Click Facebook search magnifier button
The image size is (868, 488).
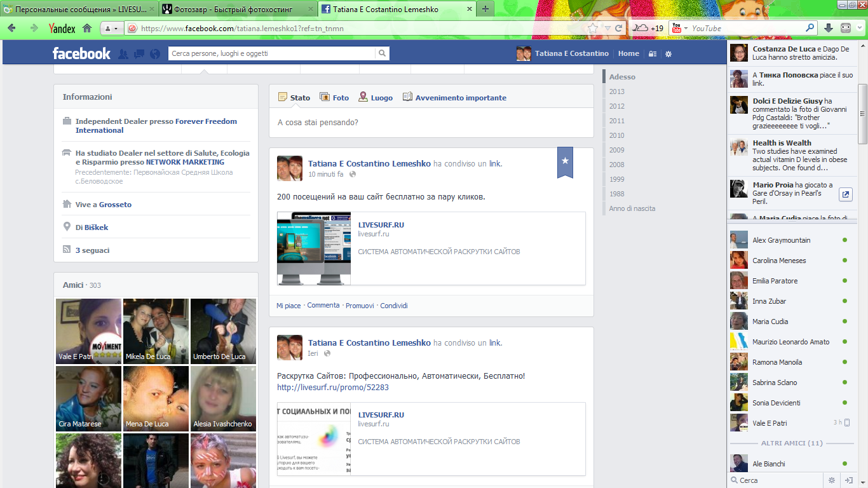(382, 53)
